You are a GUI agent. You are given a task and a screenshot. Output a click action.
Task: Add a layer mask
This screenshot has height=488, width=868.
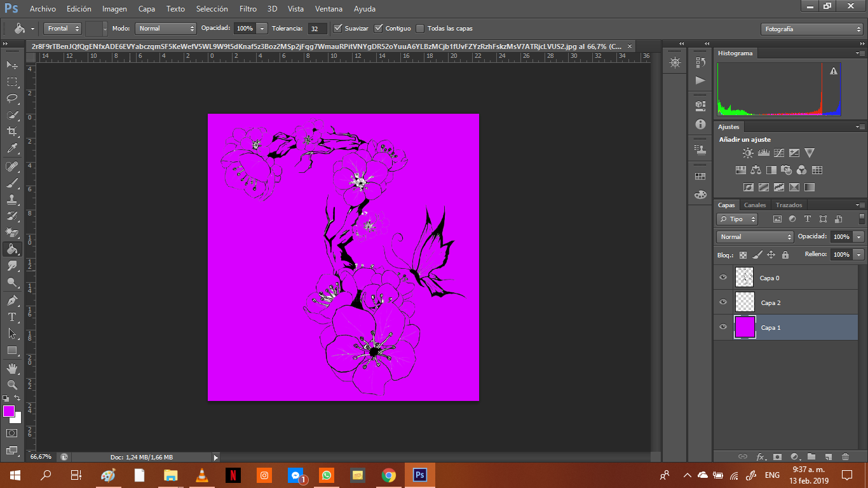click(777, 457)
